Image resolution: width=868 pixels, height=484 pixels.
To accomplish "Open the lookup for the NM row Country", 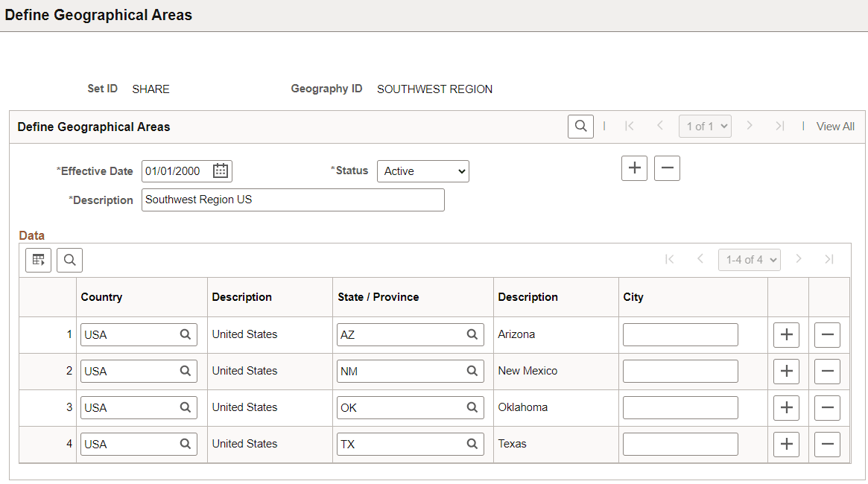I will click(186, 371).
